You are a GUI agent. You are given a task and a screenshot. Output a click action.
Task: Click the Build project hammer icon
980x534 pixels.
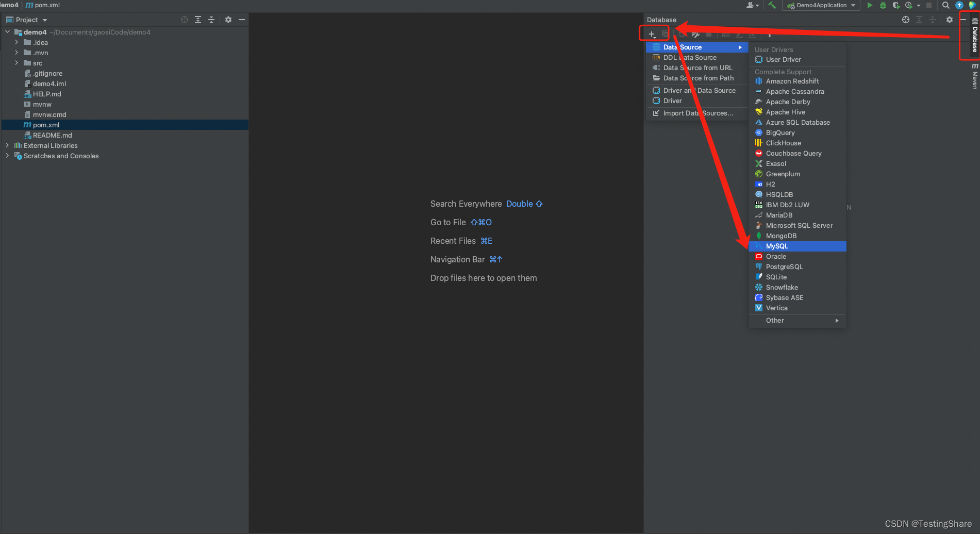(x=772, y=5)
